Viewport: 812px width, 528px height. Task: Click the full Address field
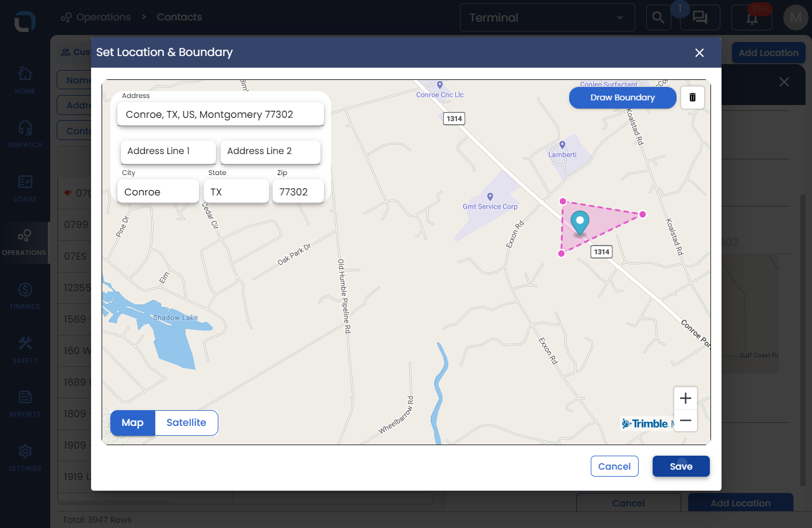221,114
